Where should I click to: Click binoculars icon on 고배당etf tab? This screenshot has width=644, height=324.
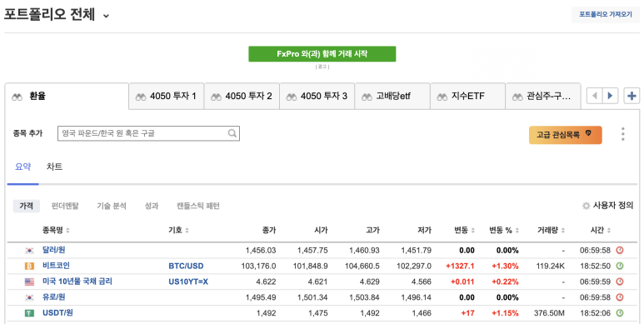(367, 97)
